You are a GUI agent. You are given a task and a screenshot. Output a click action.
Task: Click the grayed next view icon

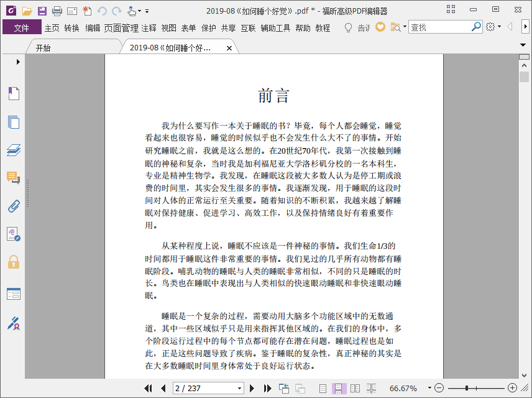[300, 388]
